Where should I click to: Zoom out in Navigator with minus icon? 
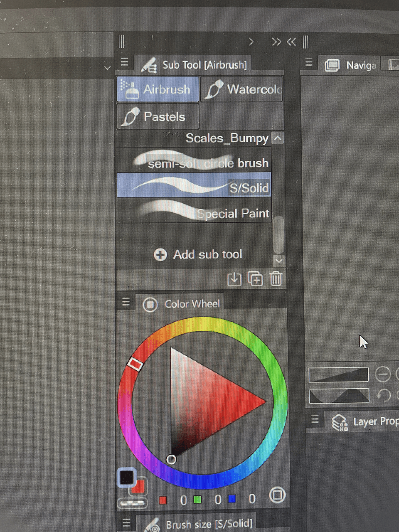[x=382, y=374]
